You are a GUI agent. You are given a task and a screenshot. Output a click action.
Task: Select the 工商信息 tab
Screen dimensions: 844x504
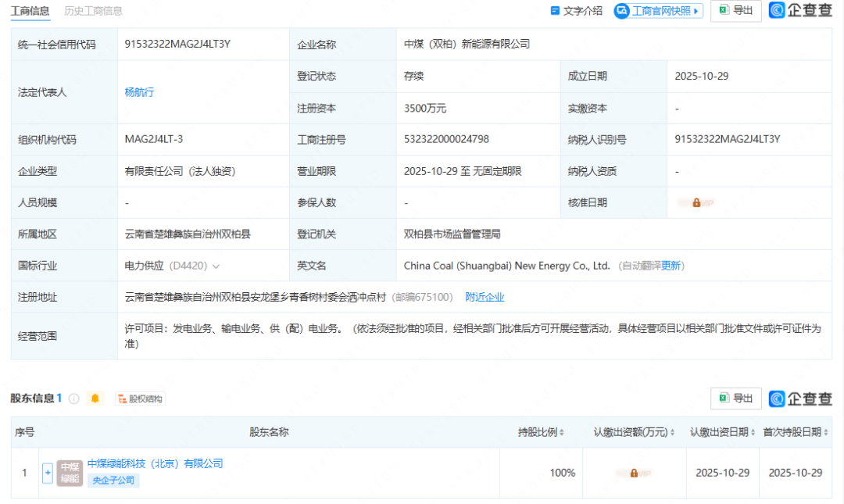30,11
